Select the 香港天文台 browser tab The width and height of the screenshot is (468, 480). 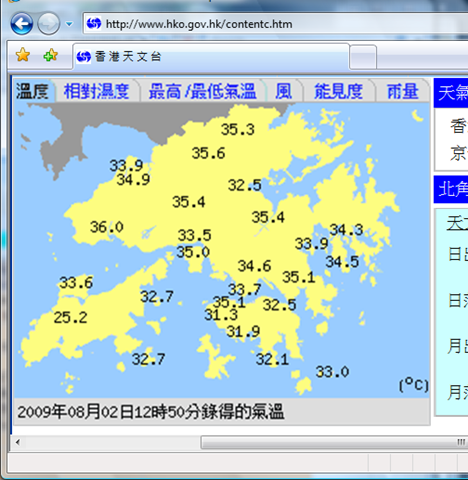211,56
